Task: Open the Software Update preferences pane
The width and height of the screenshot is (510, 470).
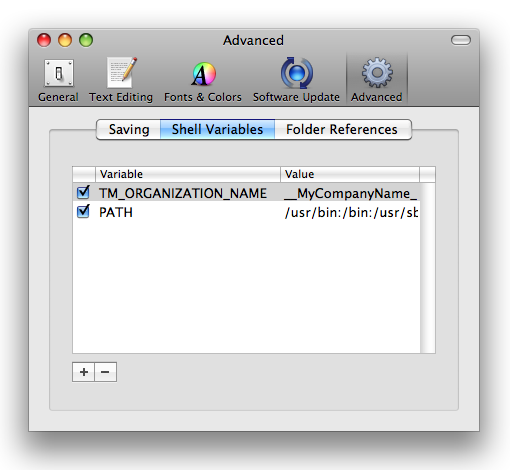Action: click(296, 80)
